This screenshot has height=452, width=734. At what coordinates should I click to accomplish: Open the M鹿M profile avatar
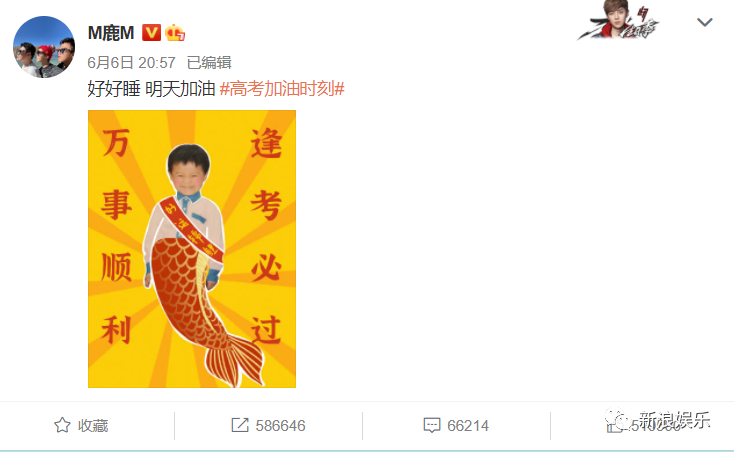(x=44, y=47)
